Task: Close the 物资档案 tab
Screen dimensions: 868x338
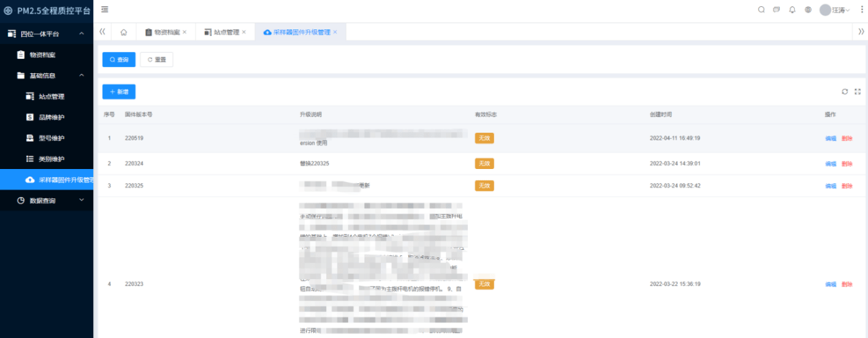Action: (184, 32)
